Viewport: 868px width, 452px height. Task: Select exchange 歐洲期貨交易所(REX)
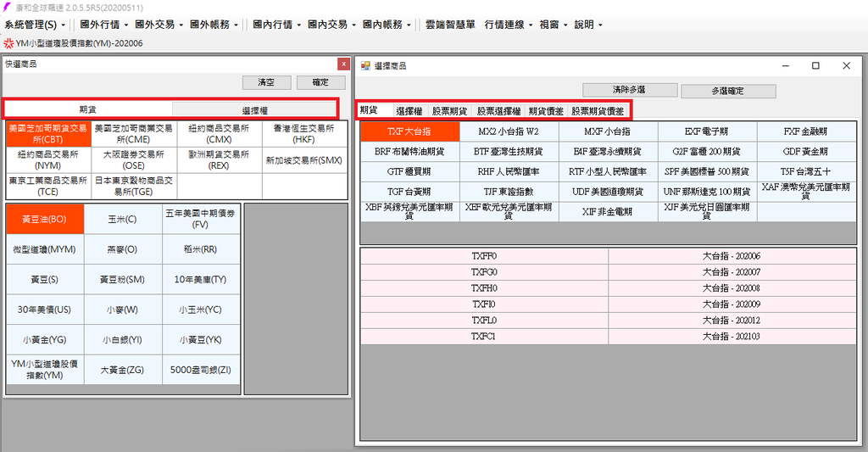coord(220,160)
